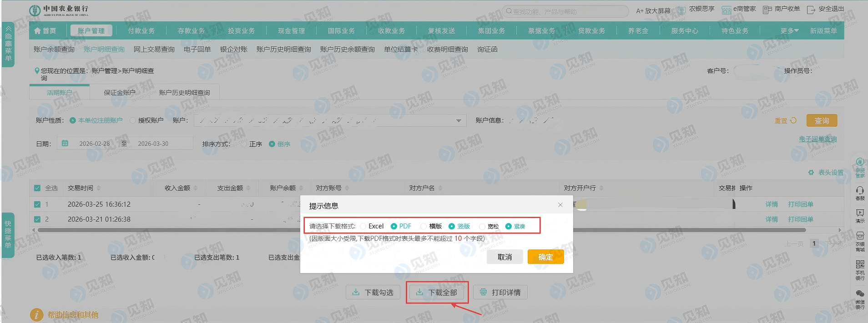Open the 手机银行 QR code icon
The height and width of the screenshot is (323, 868).
(x=860, y=264)
